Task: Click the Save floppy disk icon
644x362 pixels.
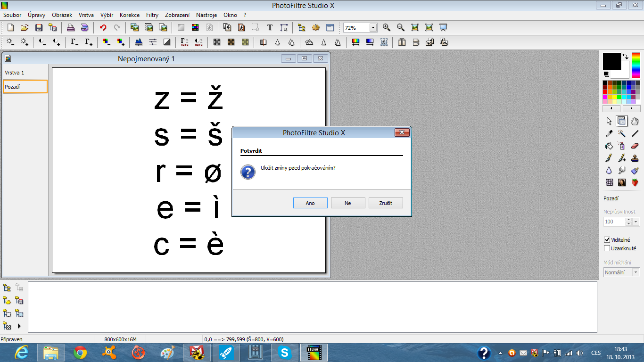Action: pos(39,28)
